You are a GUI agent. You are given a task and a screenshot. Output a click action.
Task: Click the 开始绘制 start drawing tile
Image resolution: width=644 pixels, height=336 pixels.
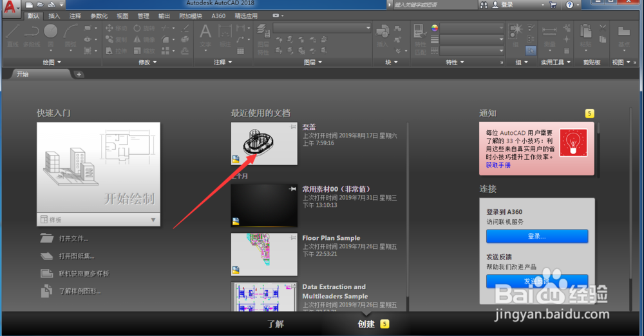[x=99, y=168]
